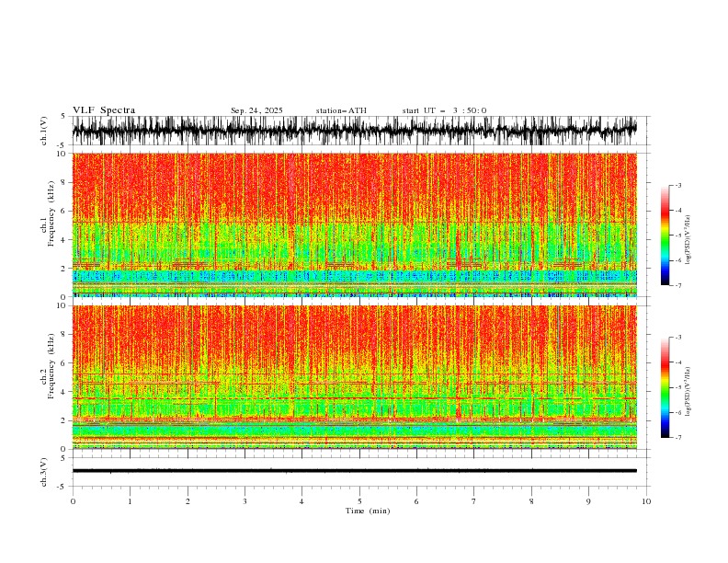Click the ch.3 flat voltage trace plot
The image size is (728, 563).
pos(354,471)
